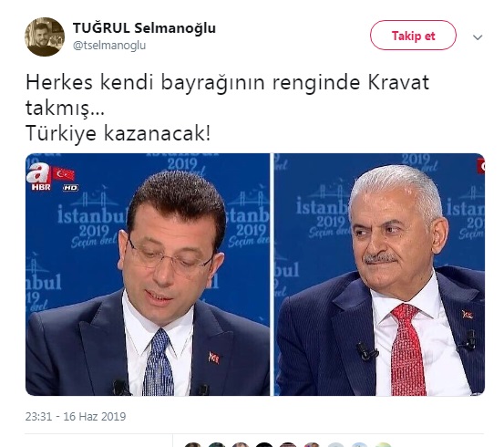Click the A HBR channel logo in the photo
Viewport: 504px width, 447px height.
coord(39,177)
